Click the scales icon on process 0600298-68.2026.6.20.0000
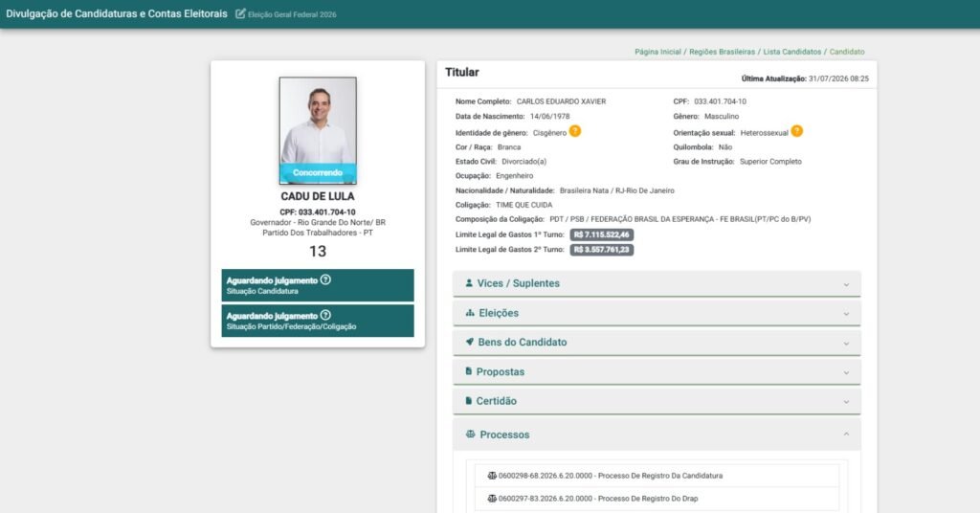The height and width of the screenshot is (513, 980). (492, 476)
